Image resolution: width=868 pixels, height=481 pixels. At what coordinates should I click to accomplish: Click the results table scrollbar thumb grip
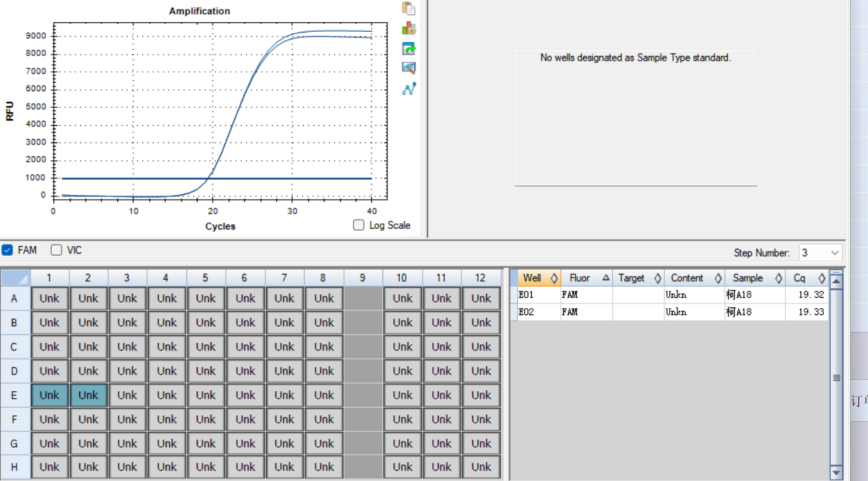click(836, 377)
